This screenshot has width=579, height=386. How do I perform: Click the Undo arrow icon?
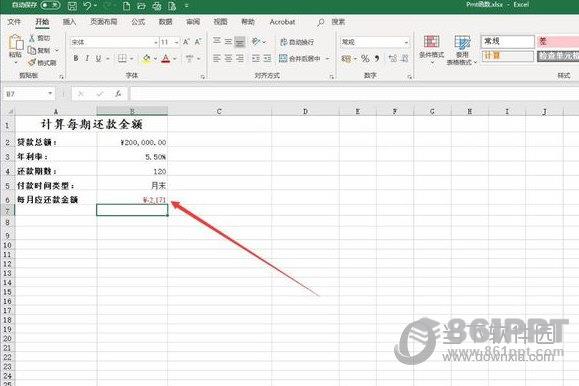click(87, 6)
